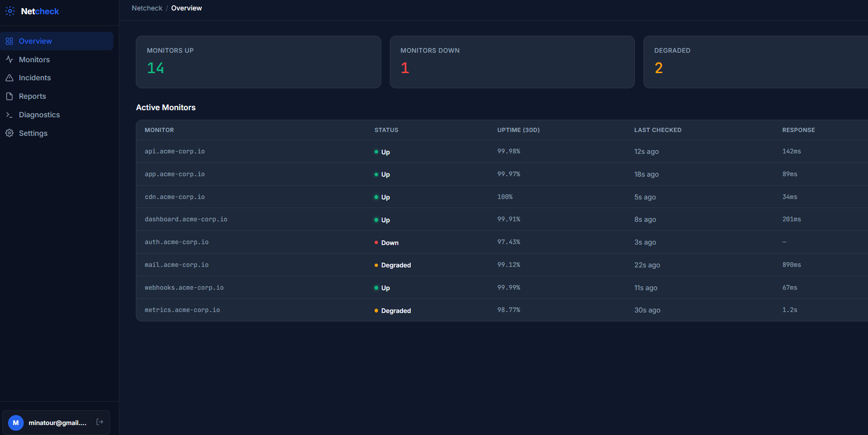Select the Monitors Down card
This screenshot has height=435, width=868.
tap(512, 62)
